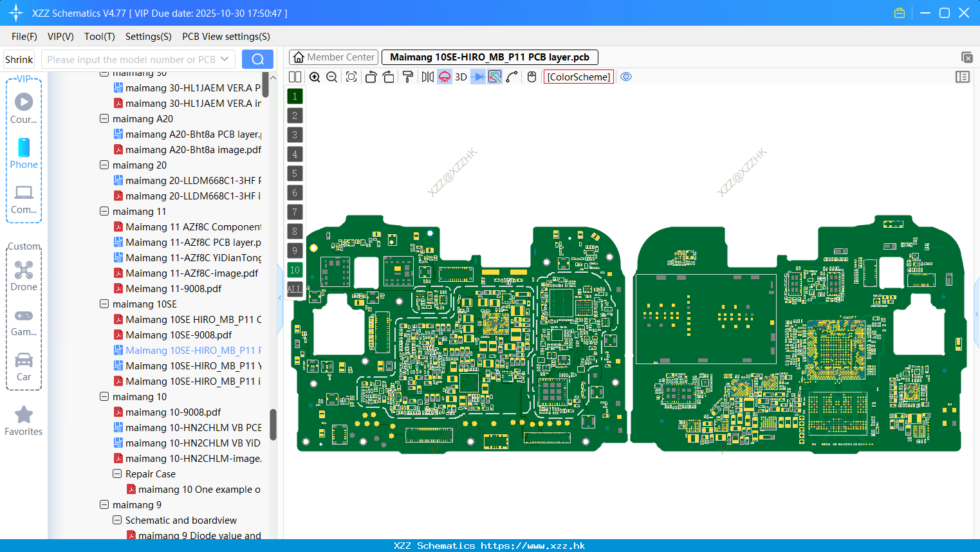Open PCB View settings(S) menu
This screenshot has width=980, height=552.
(226, 37)
